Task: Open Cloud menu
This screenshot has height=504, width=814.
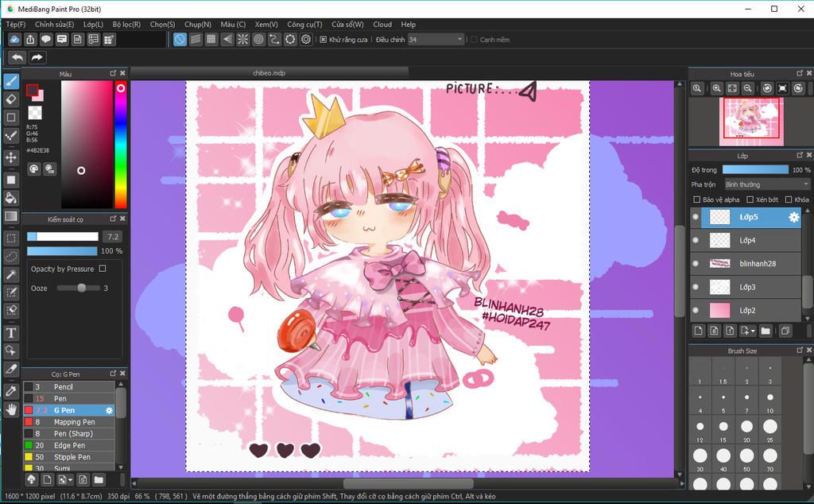Action: [382, 25]
